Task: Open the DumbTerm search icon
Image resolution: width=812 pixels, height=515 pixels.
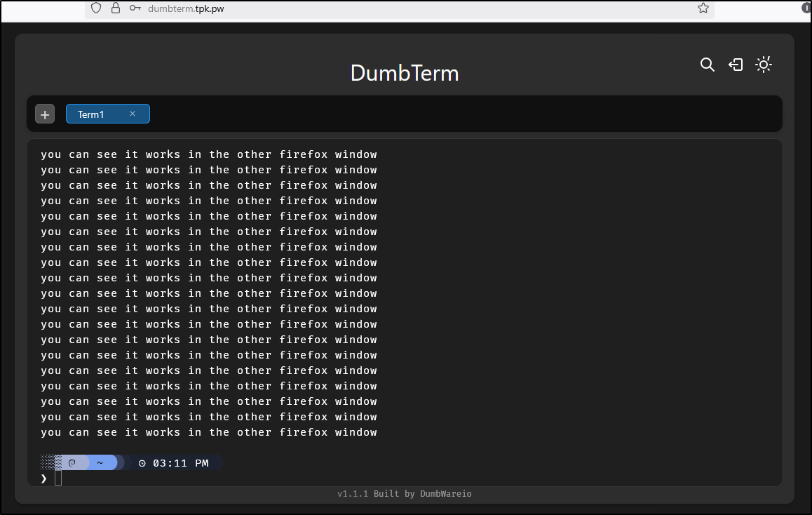Action: (707, 65)
